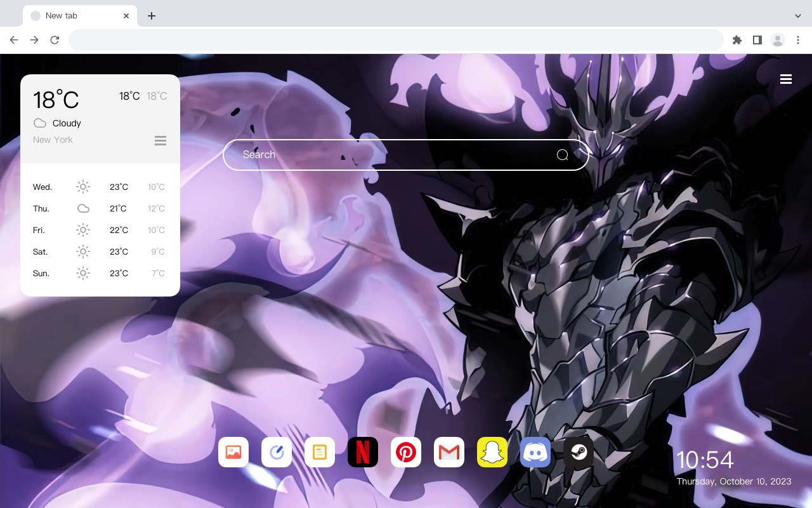Open the weather widget menu icon
This screenshot has height=508, width=812.
click(x=160, y=140)
